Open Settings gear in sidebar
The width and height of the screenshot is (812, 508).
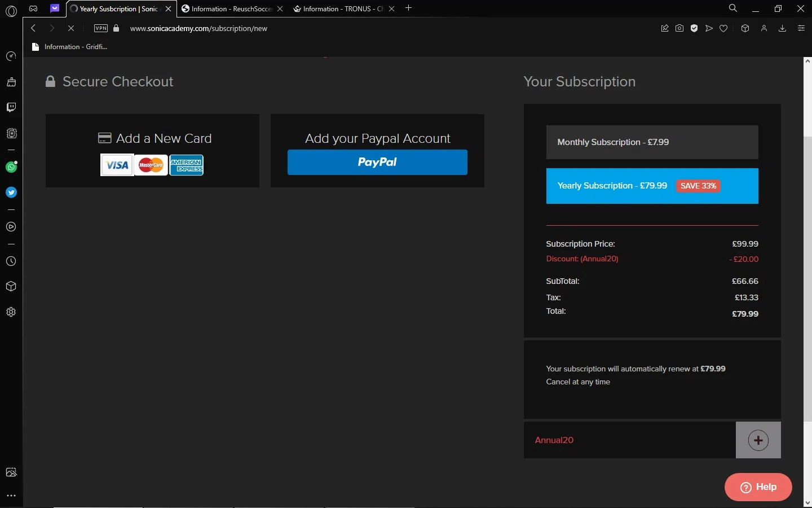pyautogui.click(x=11, y=312)
